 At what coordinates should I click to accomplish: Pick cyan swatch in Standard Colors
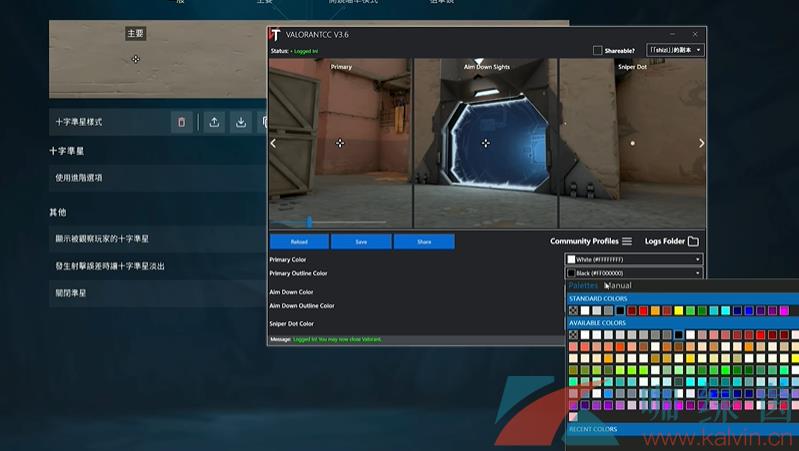(726, 310)
